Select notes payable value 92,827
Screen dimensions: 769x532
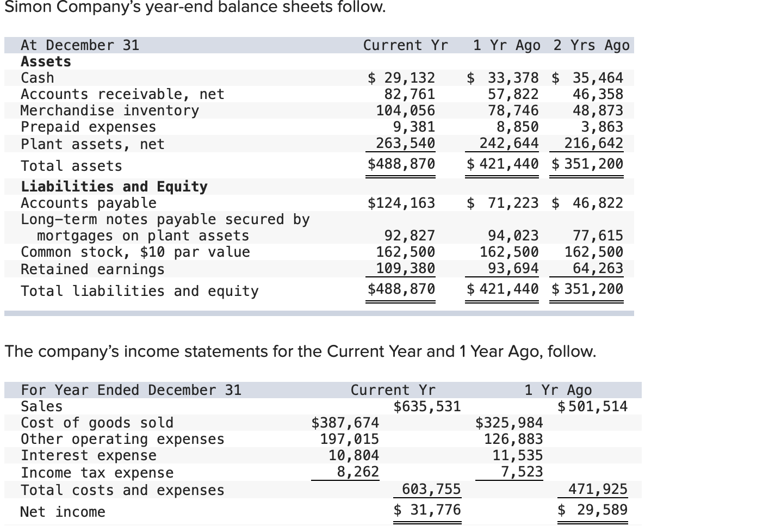tap(410, 236)
